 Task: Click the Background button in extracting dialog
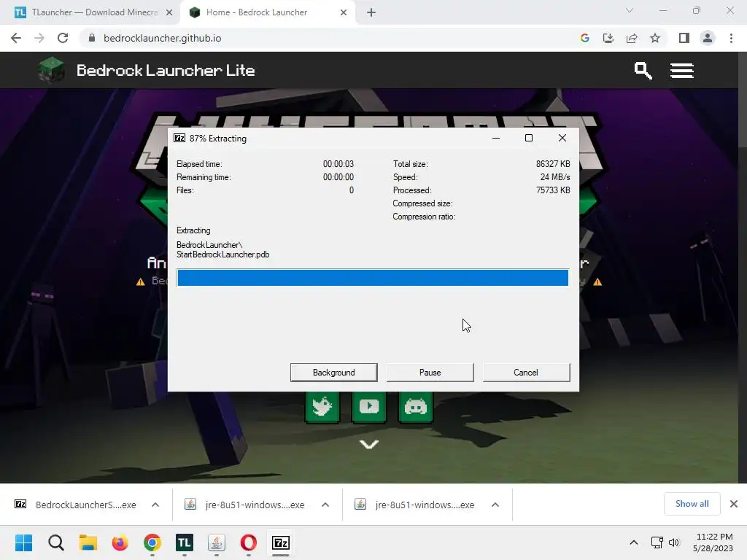click(333, 373)
